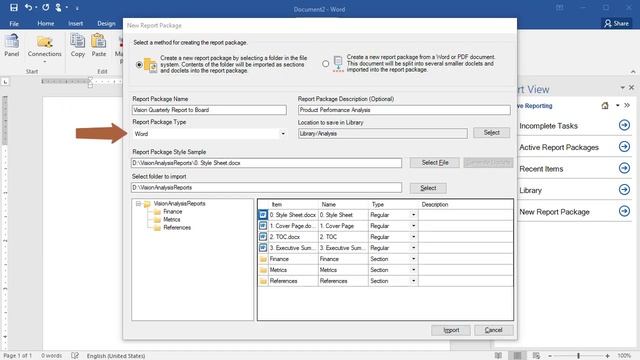Click the Incomplete Tasks link
The image size is (640, 360).
[x=548, y=126]
